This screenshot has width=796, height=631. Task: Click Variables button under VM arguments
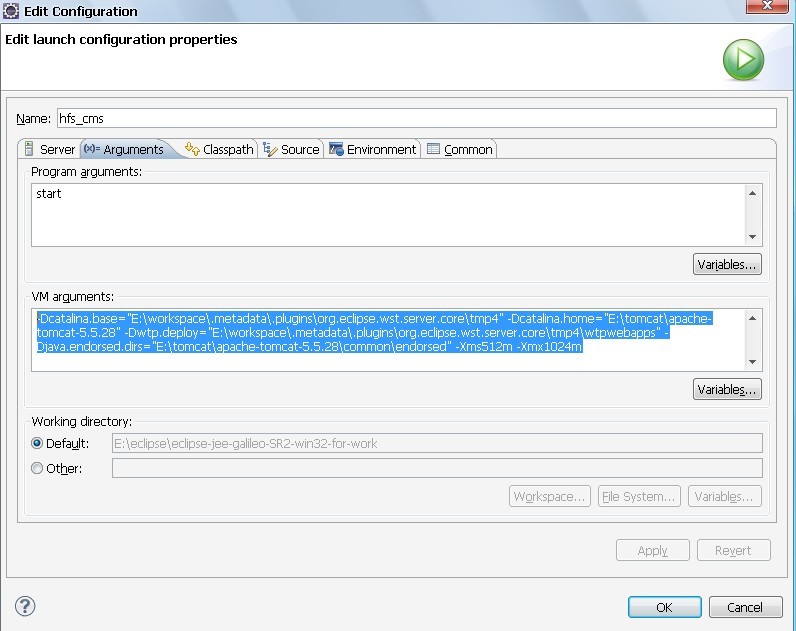727,389
